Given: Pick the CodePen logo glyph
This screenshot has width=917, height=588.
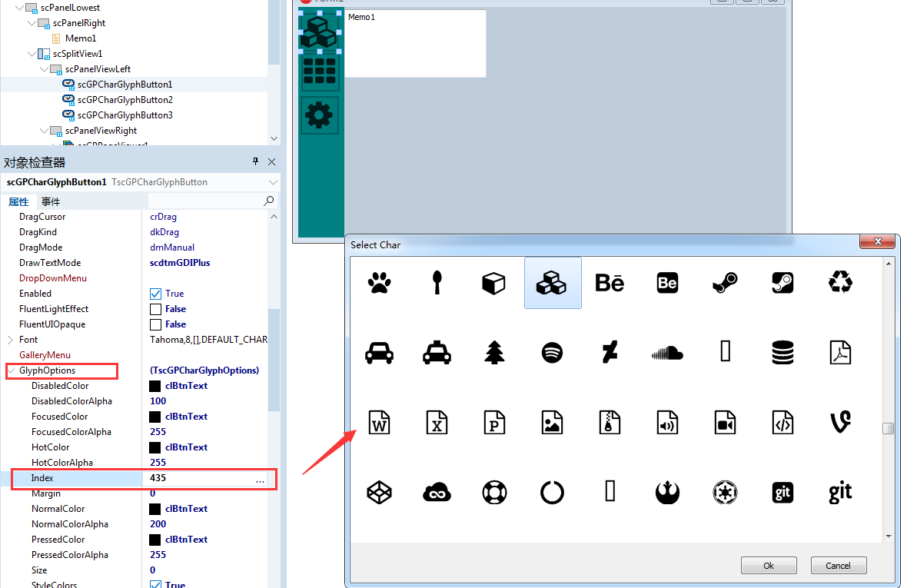Looking at the screenshot, I should pyautogui.click(x=379, y=493).
